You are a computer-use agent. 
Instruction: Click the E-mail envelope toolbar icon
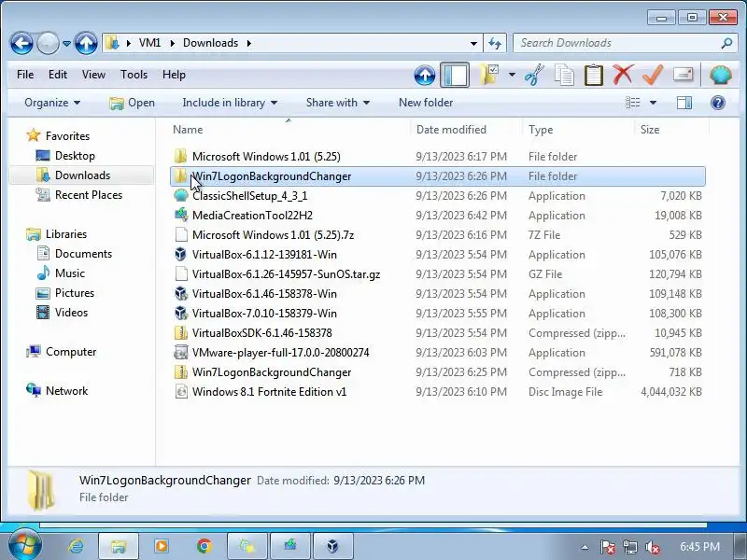[683, 75]
